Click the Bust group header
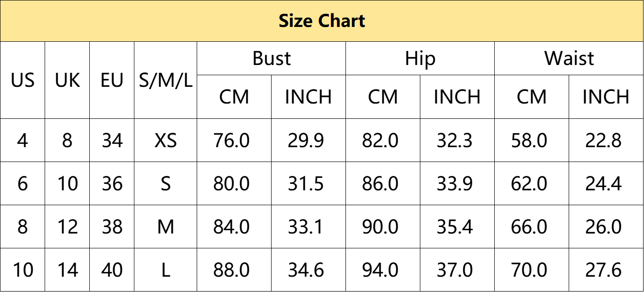 point(272,58)
